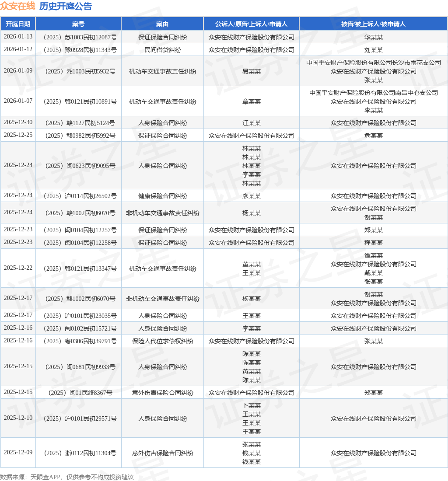Click the date 2025-12-22

18,268
